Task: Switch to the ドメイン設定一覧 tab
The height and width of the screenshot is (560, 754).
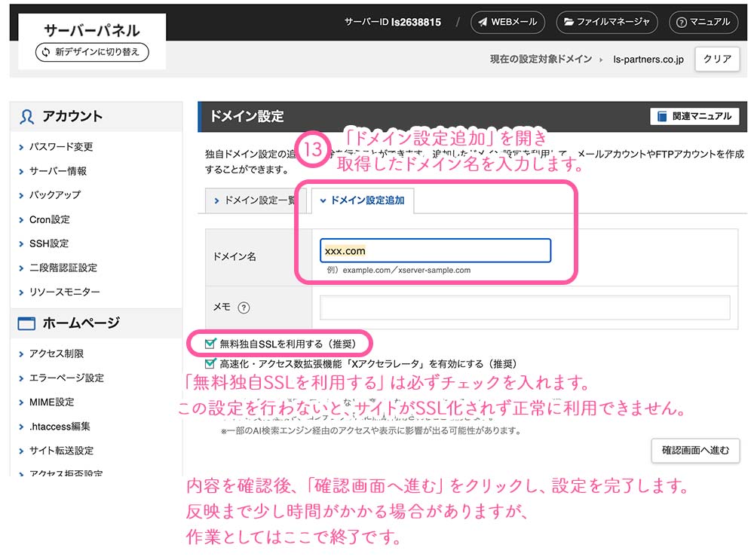Action: pyautogui.click(x=251, y=200)
